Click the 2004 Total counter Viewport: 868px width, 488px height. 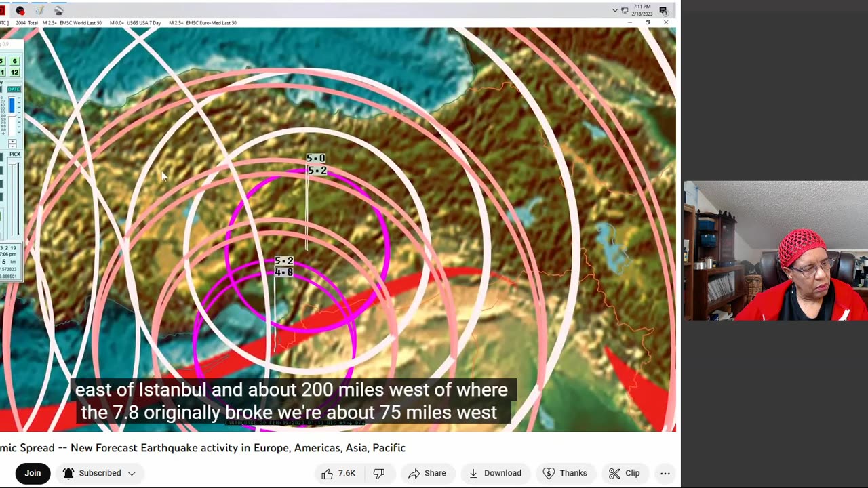[26, 23]
